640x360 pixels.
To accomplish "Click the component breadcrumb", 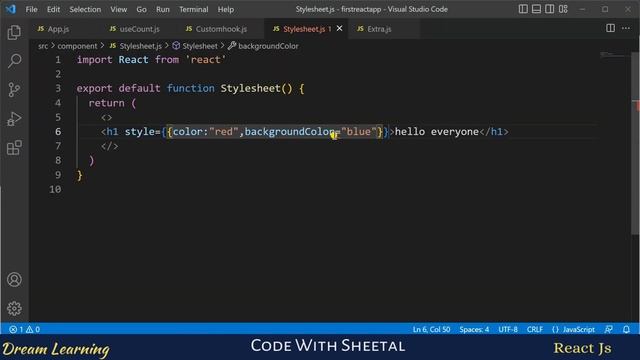I will click(77, 46).
